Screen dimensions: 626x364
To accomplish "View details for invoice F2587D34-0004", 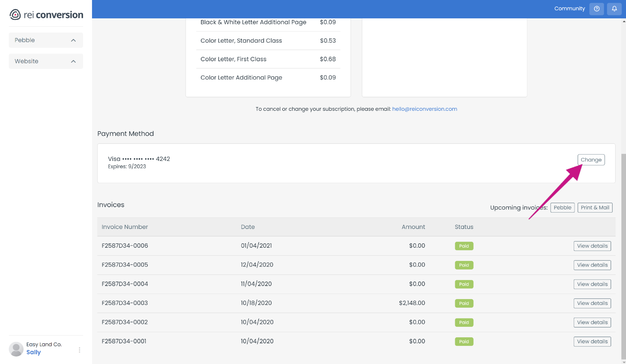I will [x=592, y=284].
